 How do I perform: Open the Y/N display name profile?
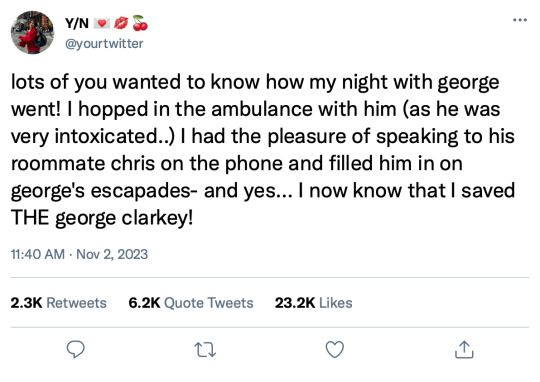(77, 23)
